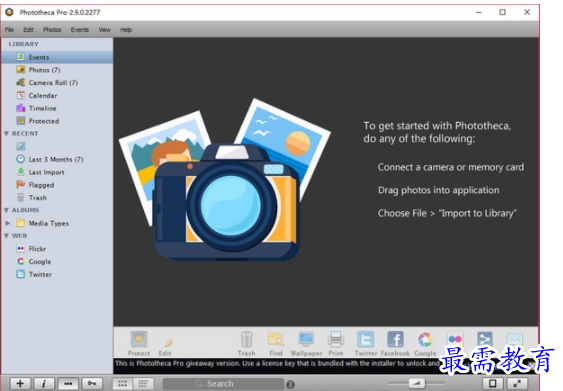Open the Edit menu

(x=28, y=30)
